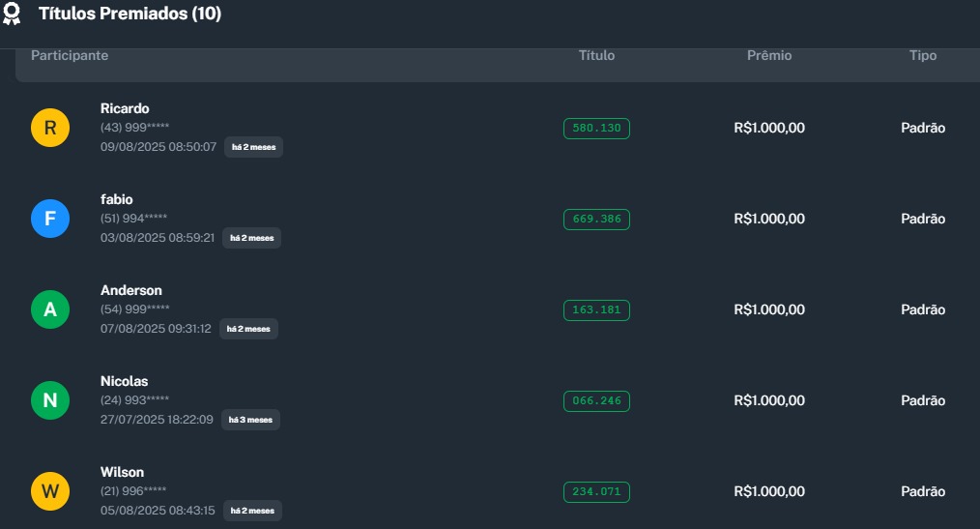Open participant name Ricardo
The height and width of the screenshot is (529, 980).
(125, 108)
